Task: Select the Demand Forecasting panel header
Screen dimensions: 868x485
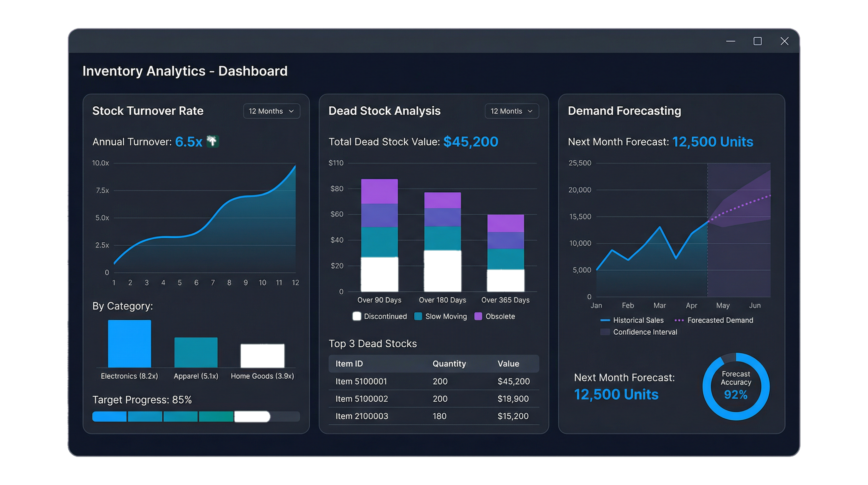Action: click(624, 111)
